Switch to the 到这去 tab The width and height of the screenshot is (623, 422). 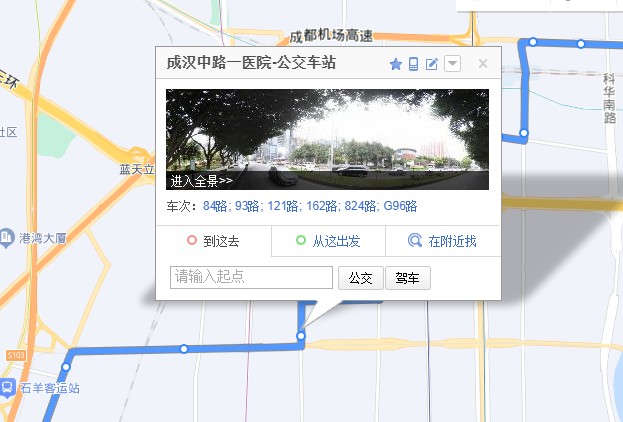coord(213,241)
